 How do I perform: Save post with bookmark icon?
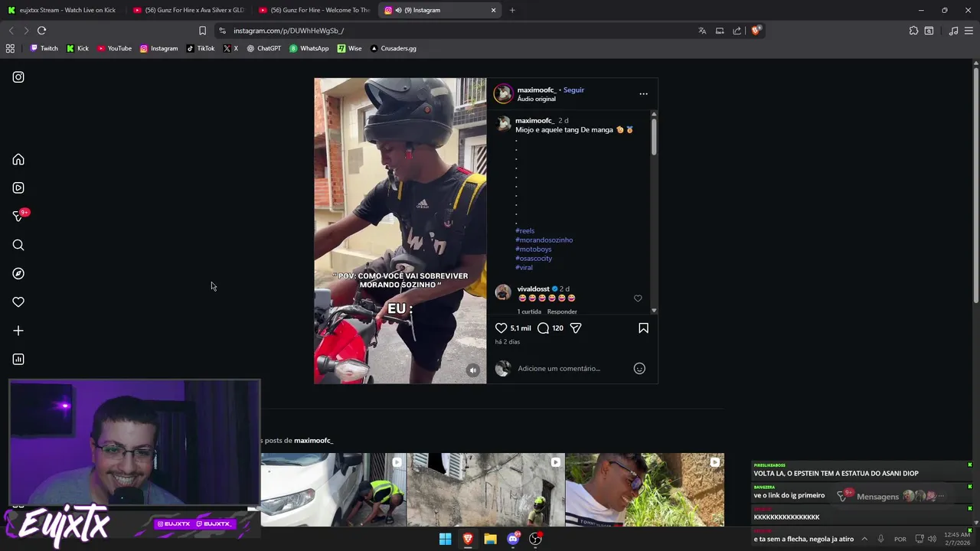coord(643,328)
